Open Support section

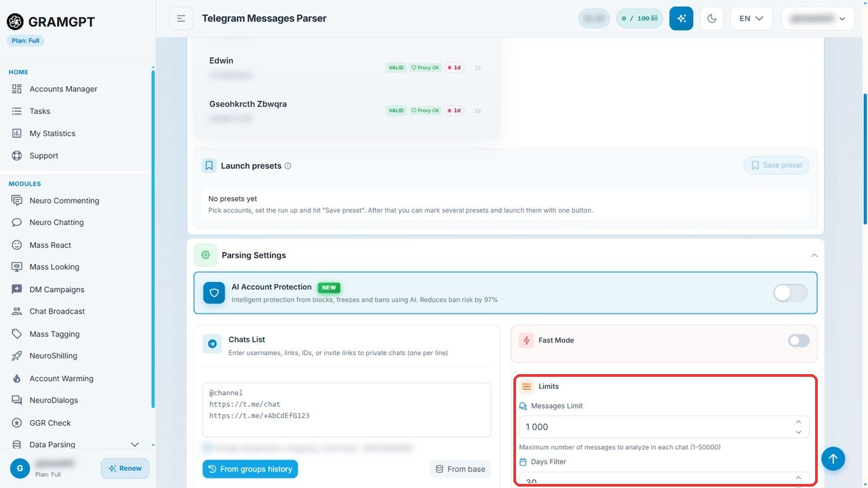tap(44, 156)
